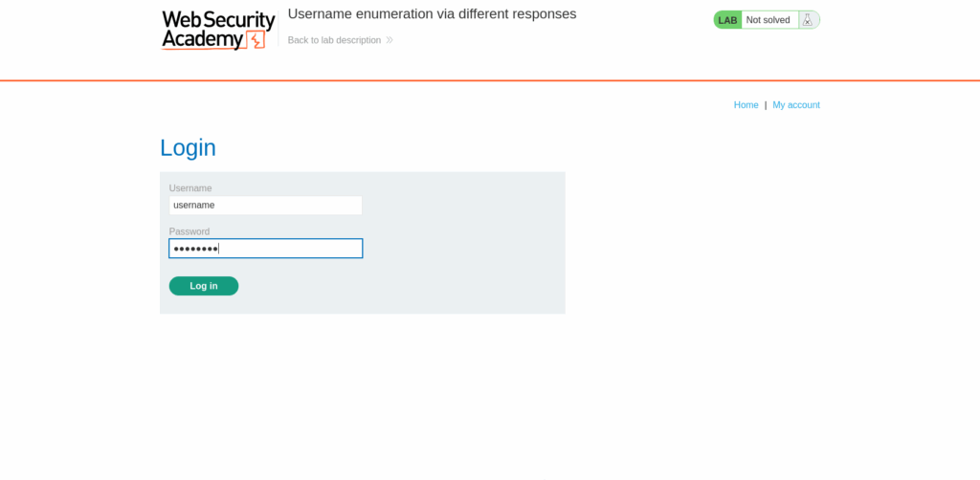Click the 'Not solved' status label
Viewport: 980px width, 480px height.
pyautogui.click(x=768, y=20)
